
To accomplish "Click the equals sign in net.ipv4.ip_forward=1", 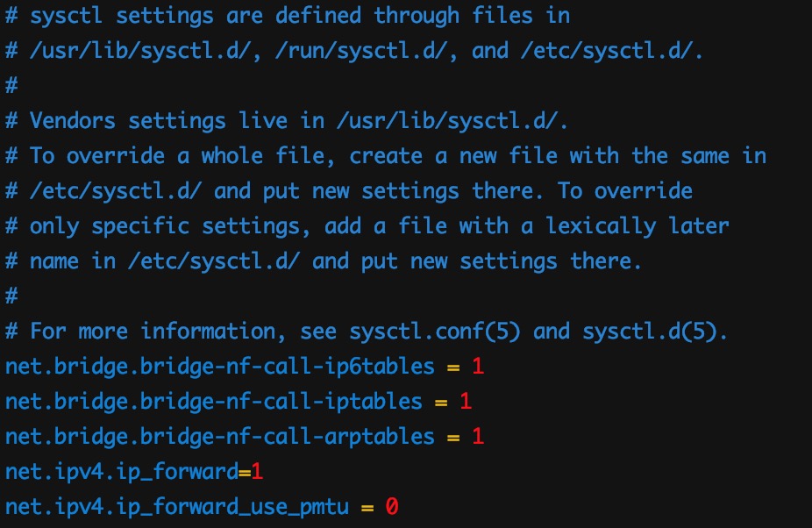I will [245, 471].
